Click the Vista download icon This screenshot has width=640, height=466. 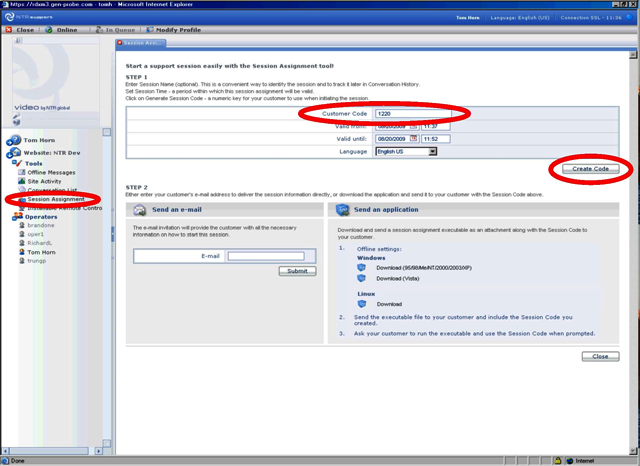point(362,279)
